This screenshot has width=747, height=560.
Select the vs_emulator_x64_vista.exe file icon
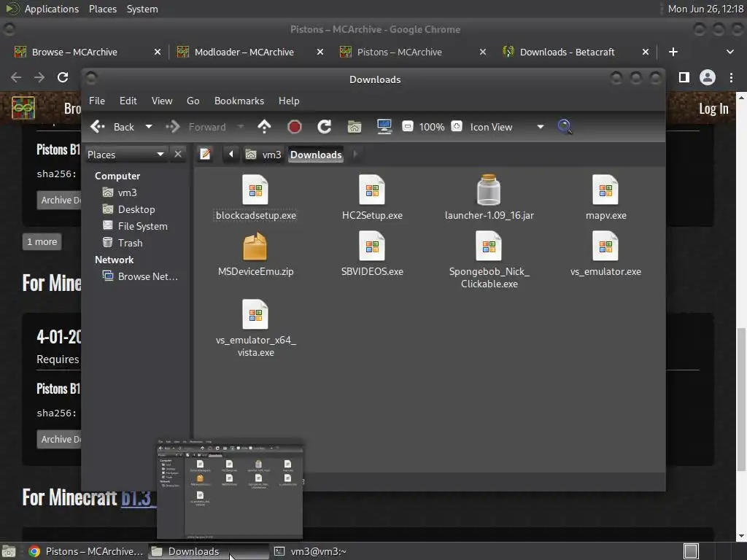(x=255, y=315)
